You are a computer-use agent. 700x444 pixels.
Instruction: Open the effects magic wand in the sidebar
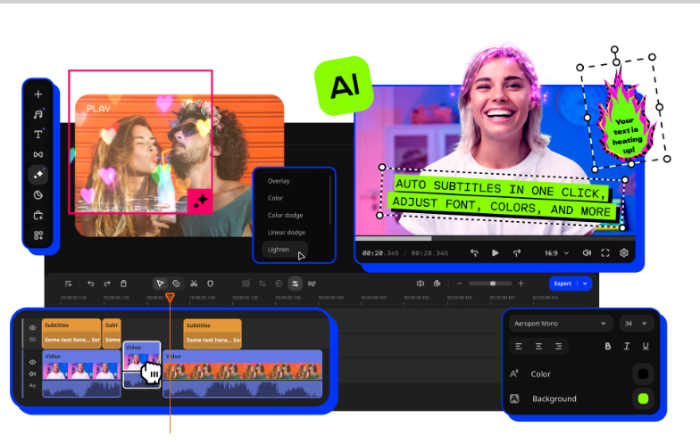pos(38,174)
